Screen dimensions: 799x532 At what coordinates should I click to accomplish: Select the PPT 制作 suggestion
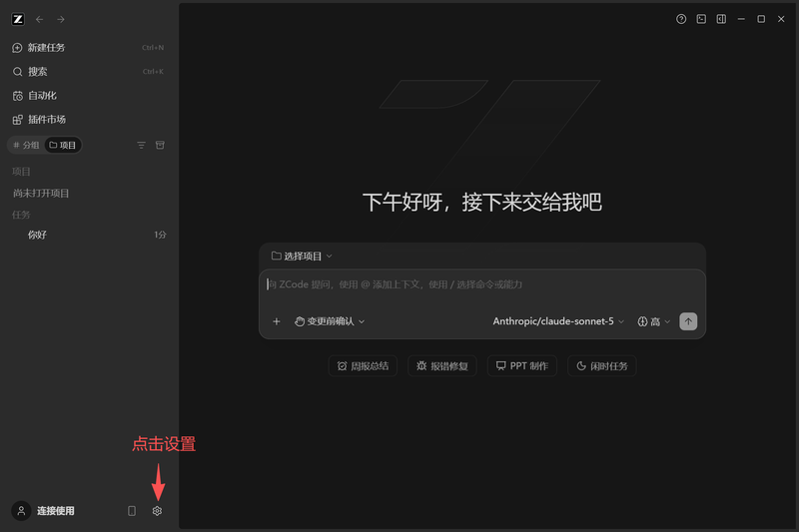point(522,366)
